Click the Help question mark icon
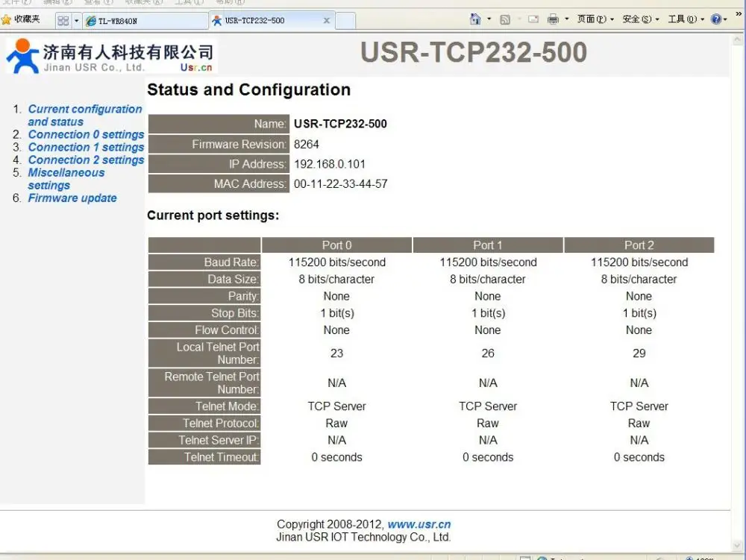Image resolution: width=746 pixels, height=560 pixels. pyautogui.click(x=716, y=19)
